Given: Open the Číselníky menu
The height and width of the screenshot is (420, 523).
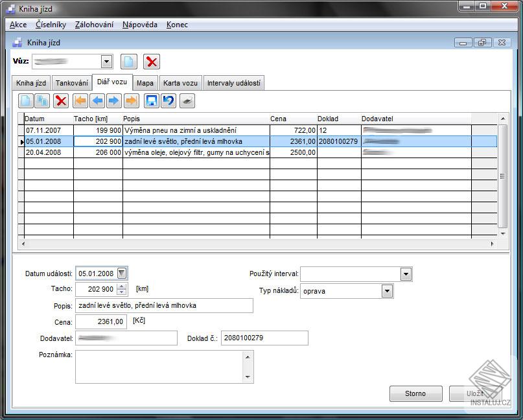Looking at the screenshot, I should coord(51,25).
